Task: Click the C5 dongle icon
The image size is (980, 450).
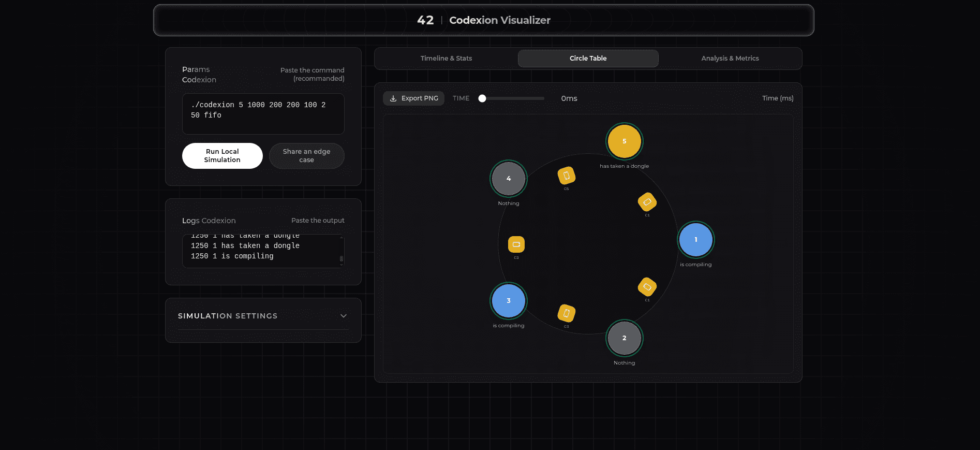Action: pos(567,176)
